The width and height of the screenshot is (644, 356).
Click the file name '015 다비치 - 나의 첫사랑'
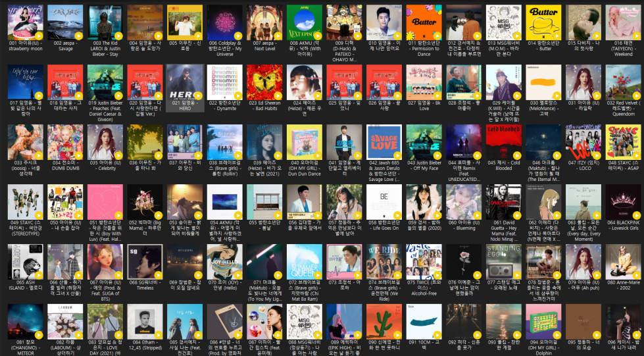click(583, 45)
